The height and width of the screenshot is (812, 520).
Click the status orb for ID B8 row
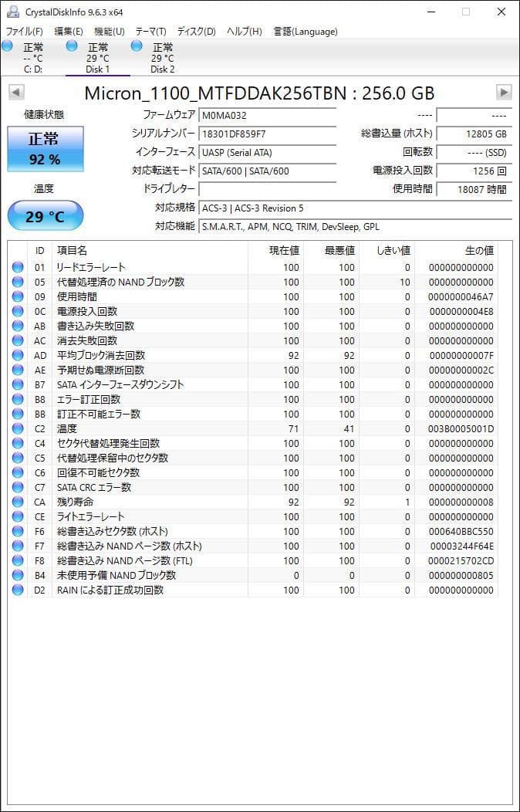pyautogui.click(x=18, y=399)
